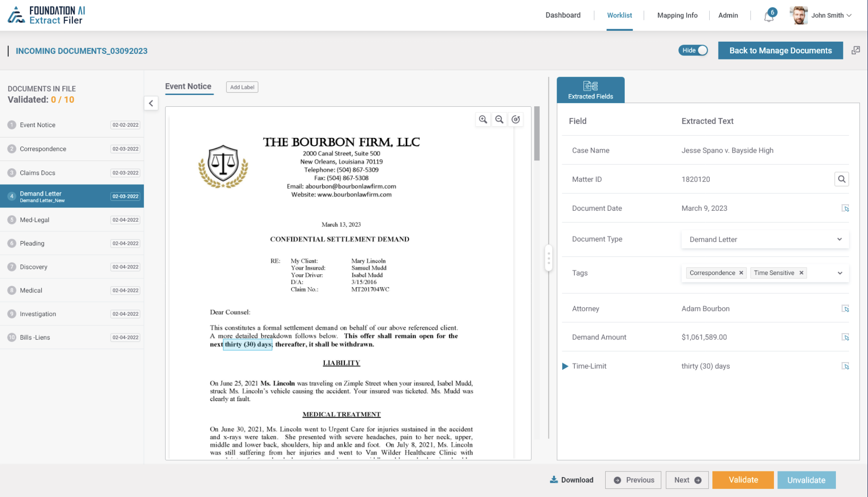
Task: Click the Validate button
Action: click(743, 480)
